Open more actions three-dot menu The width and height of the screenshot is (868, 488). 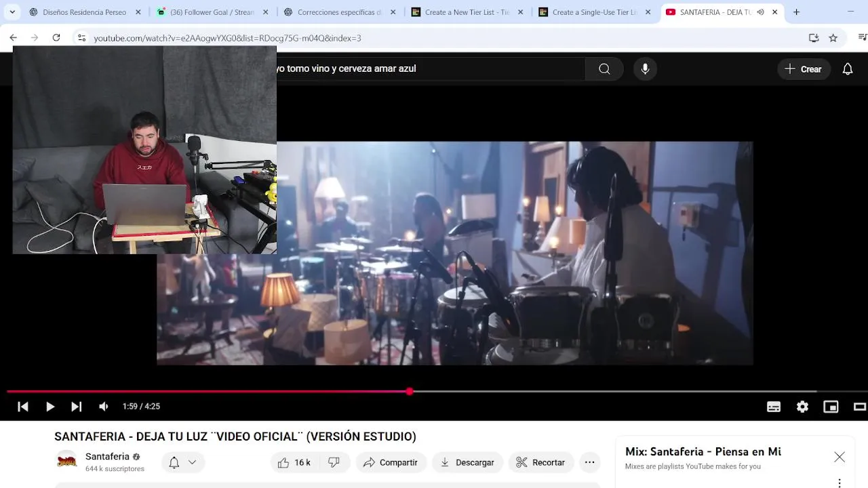tap(589, 462)
